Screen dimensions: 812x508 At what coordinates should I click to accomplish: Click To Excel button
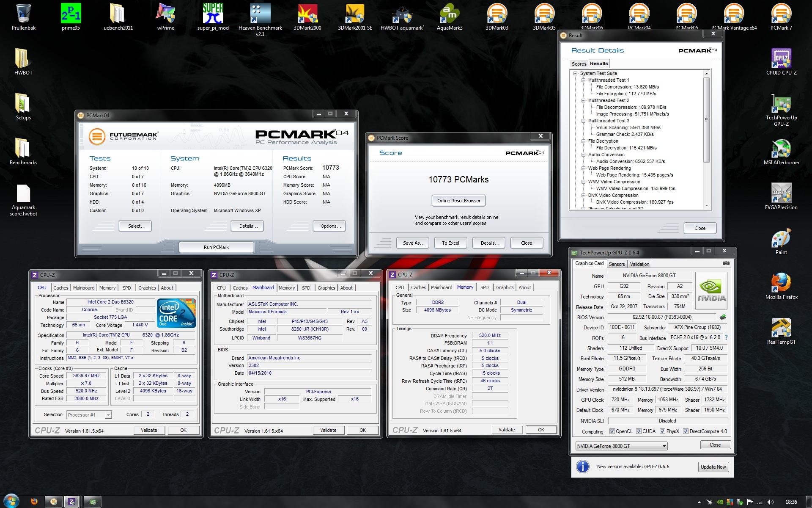tap(450, 243)
